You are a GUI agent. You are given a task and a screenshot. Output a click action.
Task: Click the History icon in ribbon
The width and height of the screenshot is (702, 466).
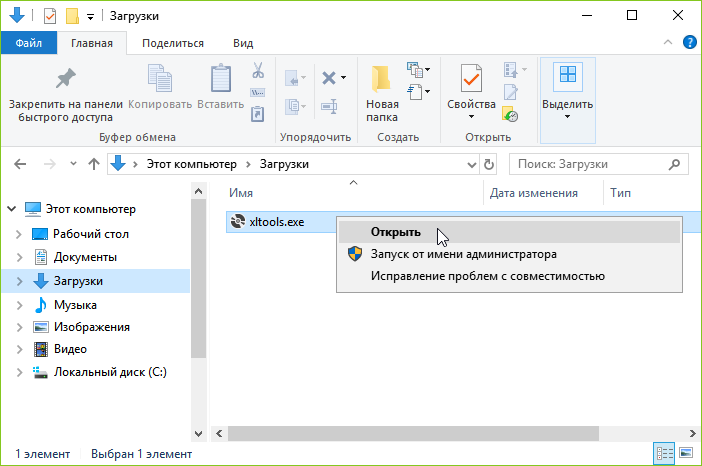(x=510, y=114)
